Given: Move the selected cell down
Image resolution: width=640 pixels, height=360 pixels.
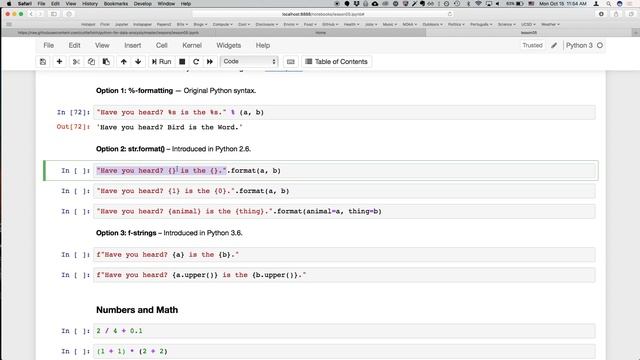Looking at the screenshot, I should (138, 62).
